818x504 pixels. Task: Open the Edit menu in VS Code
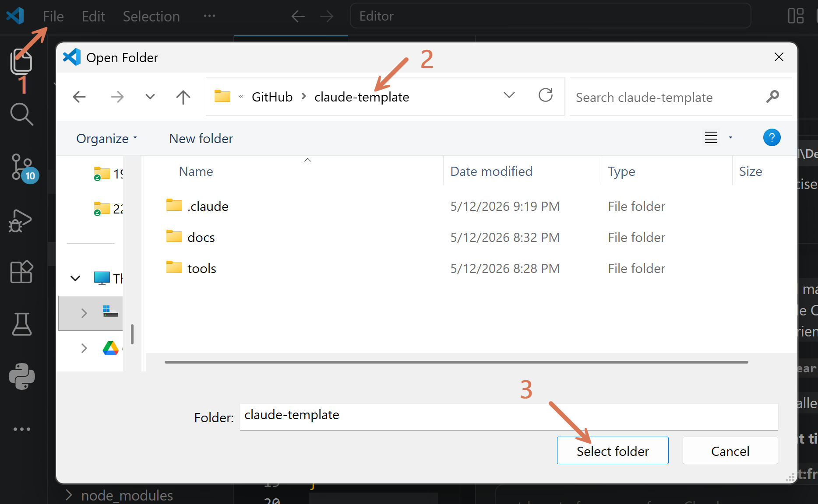click(93, 16)
